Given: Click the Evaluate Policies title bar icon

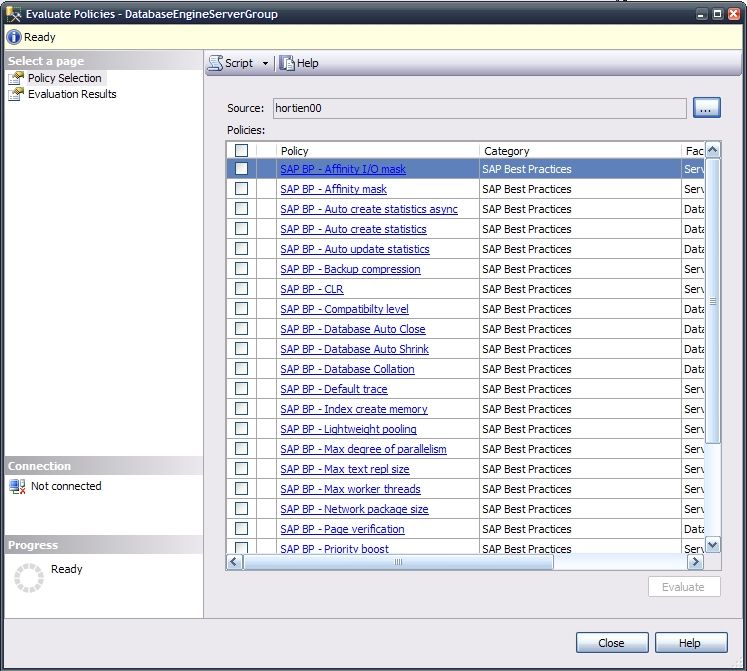Looking at the screenshot, I should point(13,14).
